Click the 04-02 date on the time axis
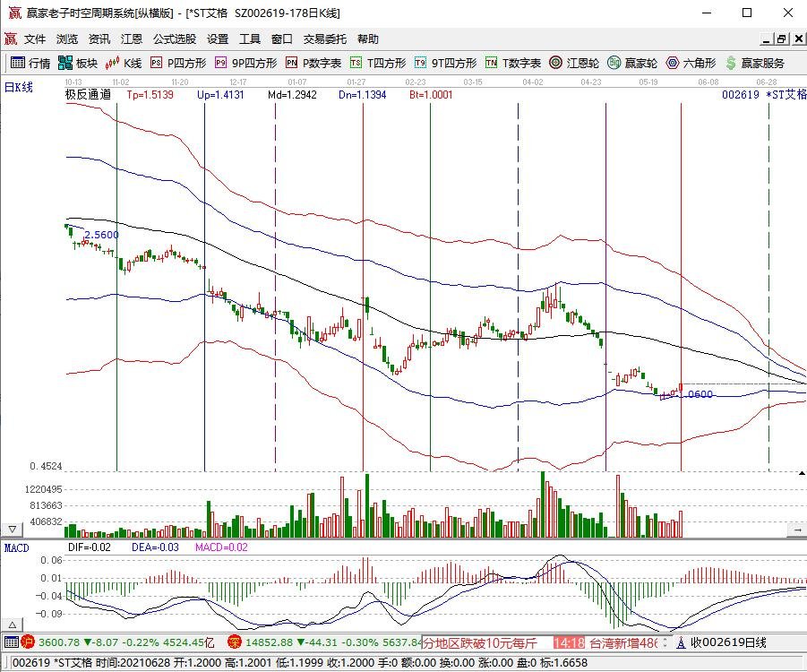This screenshot has height=672, width=807. pos(533,82)
